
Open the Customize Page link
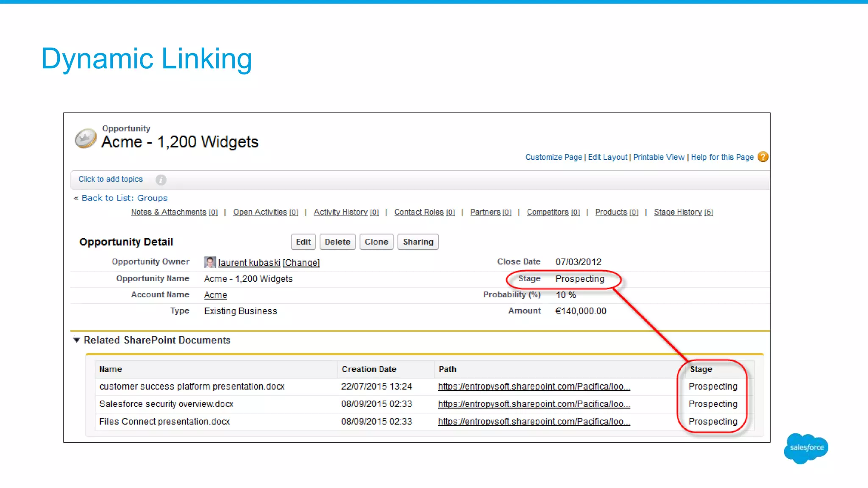tap(554, 157)
